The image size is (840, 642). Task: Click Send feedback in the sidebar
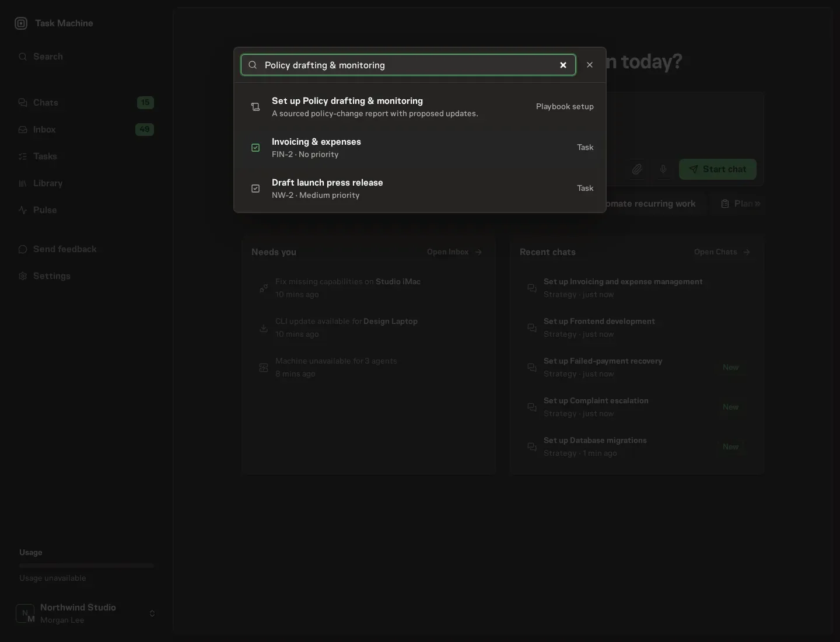[86, 249]
